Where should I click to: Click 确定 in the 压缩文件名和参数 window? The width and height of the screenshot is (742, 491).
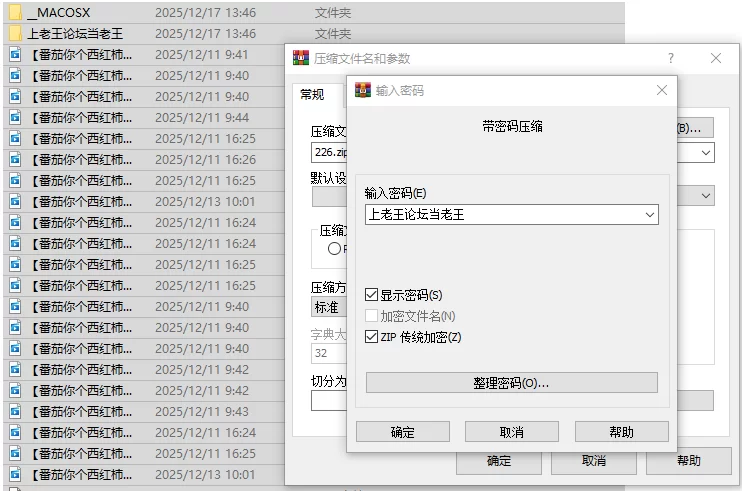(499, 461)
